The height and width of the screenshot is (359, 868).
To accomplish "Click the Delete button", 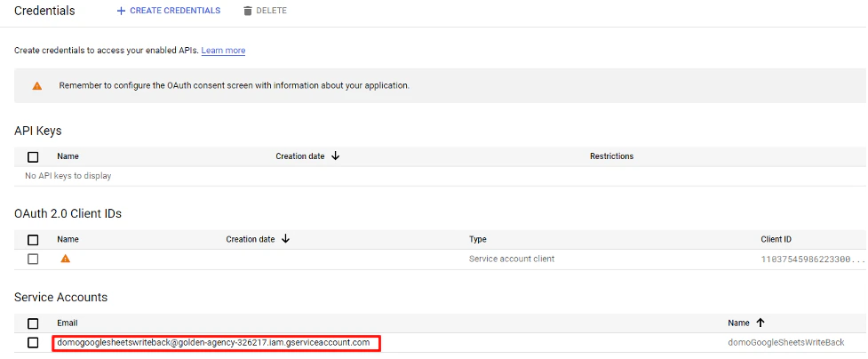I will pos(265,11).
